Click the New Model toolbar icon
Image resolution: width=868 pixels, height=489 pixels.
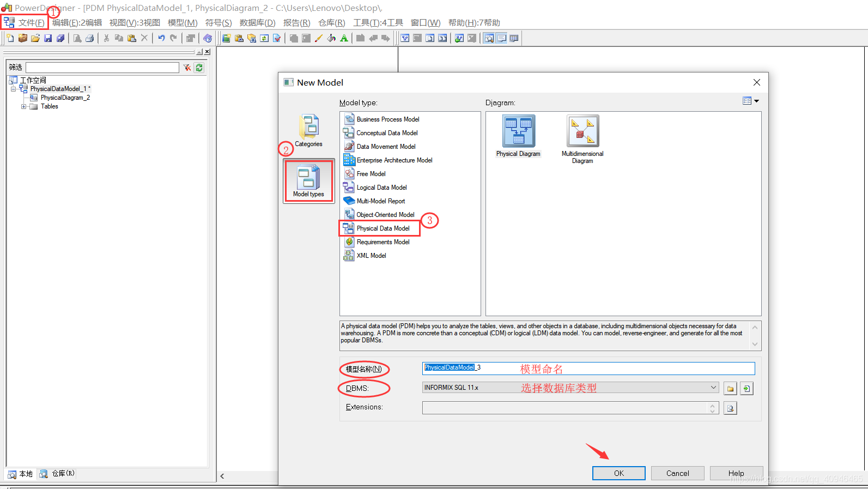click(x=10, y=38)
